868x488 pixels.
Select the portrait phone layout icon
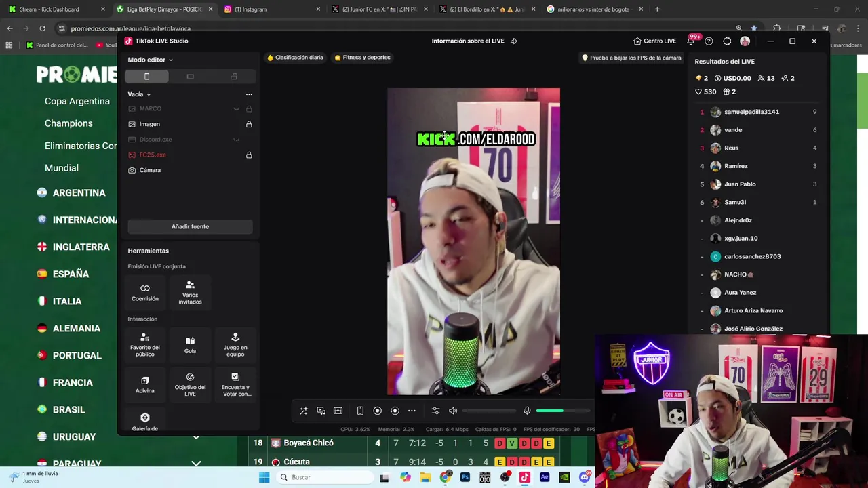(146, 77)
